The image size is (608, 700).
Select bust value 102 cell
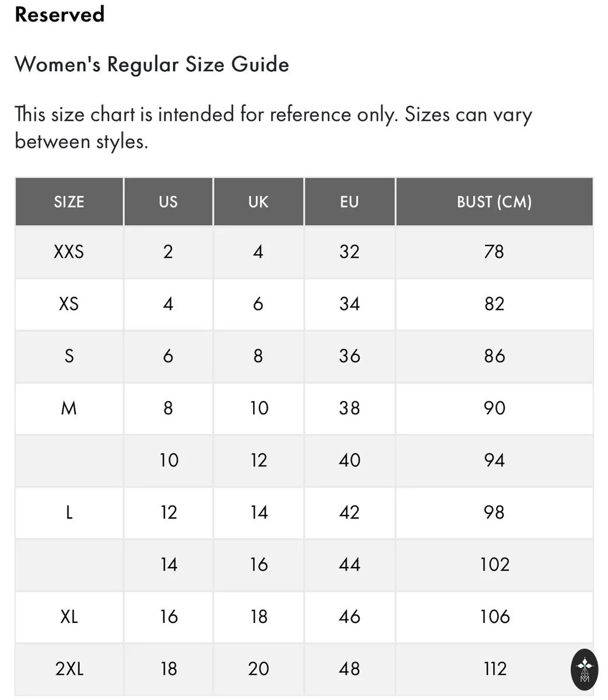coord(494,565)
